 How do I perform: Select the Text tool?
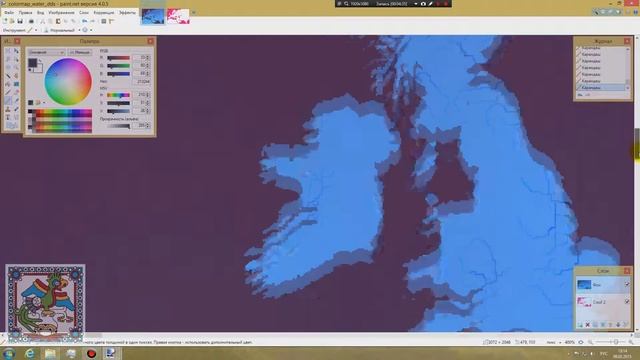(8, 117)
